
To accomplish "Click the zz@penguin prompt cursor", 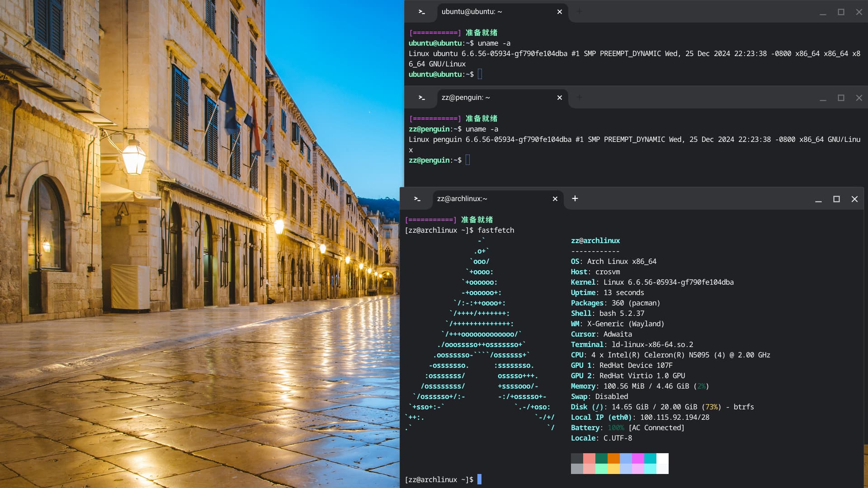I will coord(468,160).
